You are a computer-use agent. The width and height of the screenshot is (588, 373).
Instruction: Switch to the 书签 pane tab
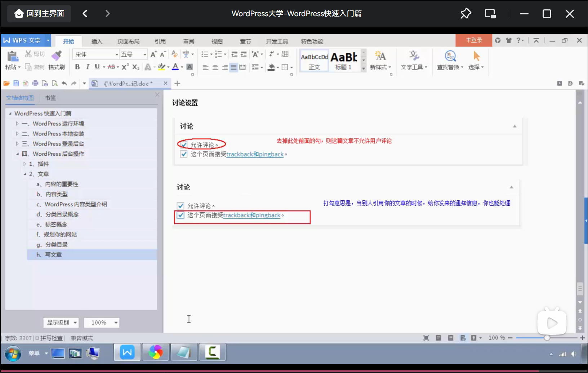50,98
